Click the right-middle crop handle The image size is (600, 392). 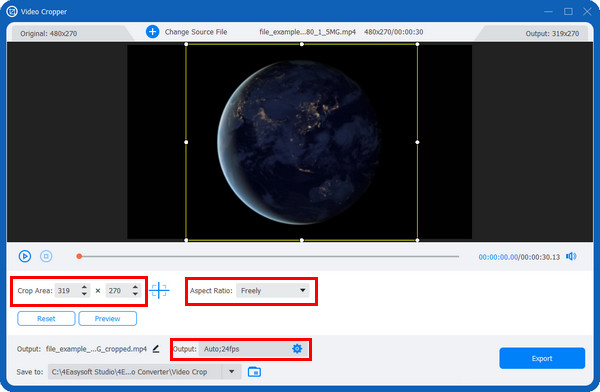tap(417, 142)
